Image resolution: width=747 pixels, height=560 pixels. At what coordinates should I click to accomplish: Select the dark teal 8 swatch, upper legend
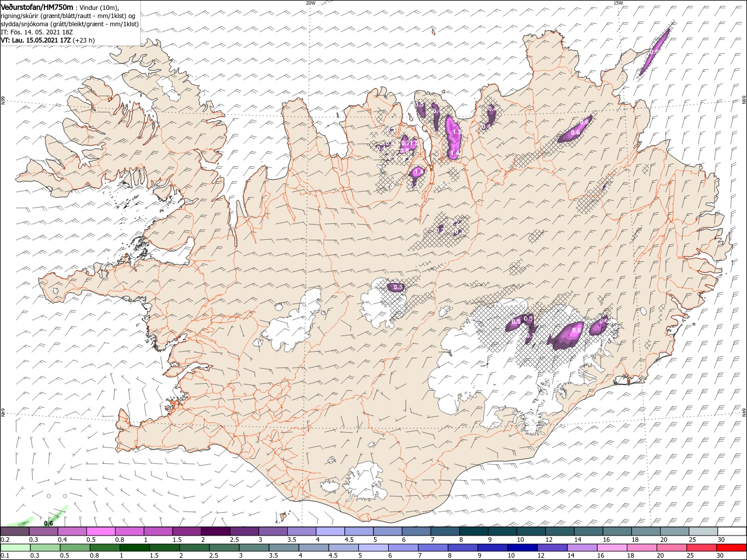[x=473, y=531]
